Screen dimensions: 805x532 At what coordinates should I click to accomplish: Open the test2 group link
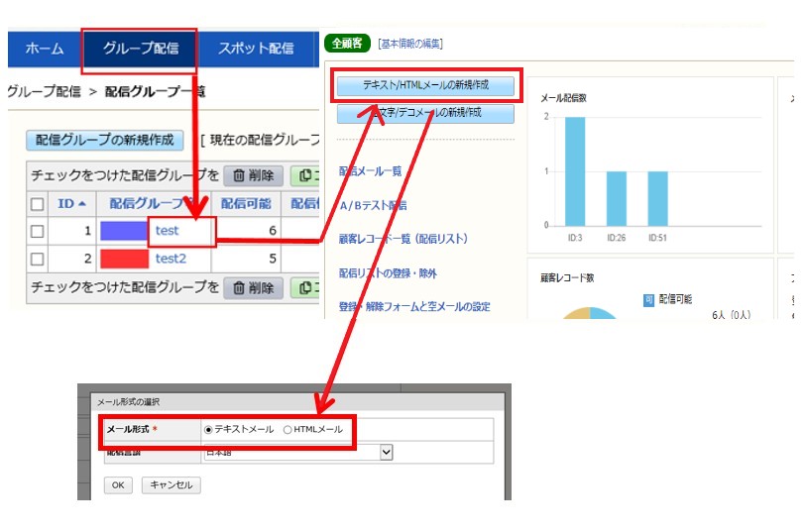171,259
